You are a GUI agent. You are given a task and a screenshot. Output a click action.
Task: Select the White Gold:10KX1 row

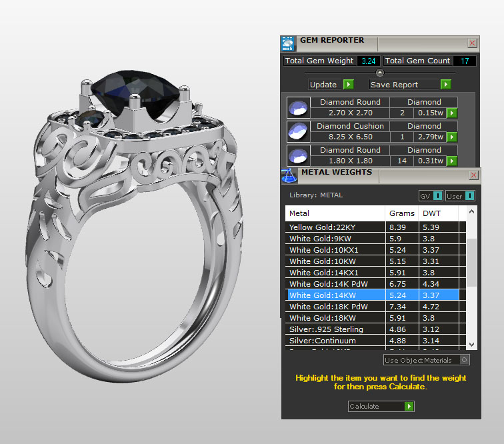[x=375, y=250]
